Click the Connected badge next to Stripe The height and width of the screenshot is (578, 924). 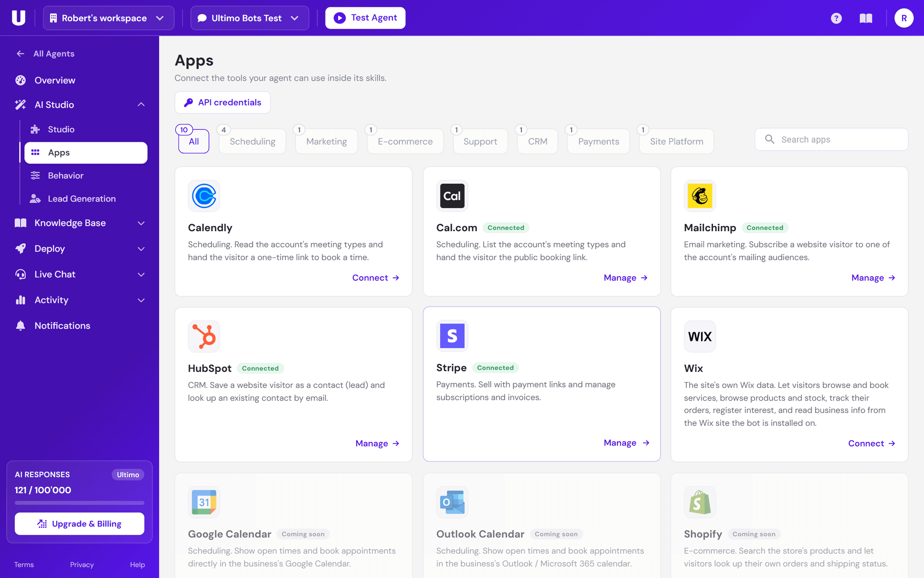495,368
